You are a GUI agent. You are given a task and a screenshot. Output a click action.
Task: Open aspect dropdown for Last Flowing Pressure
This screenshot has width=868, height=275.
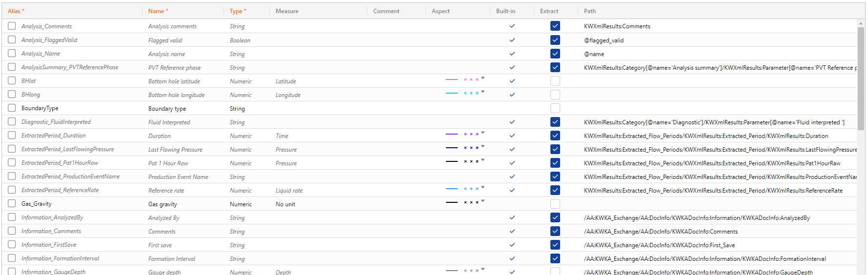(483, 146)
